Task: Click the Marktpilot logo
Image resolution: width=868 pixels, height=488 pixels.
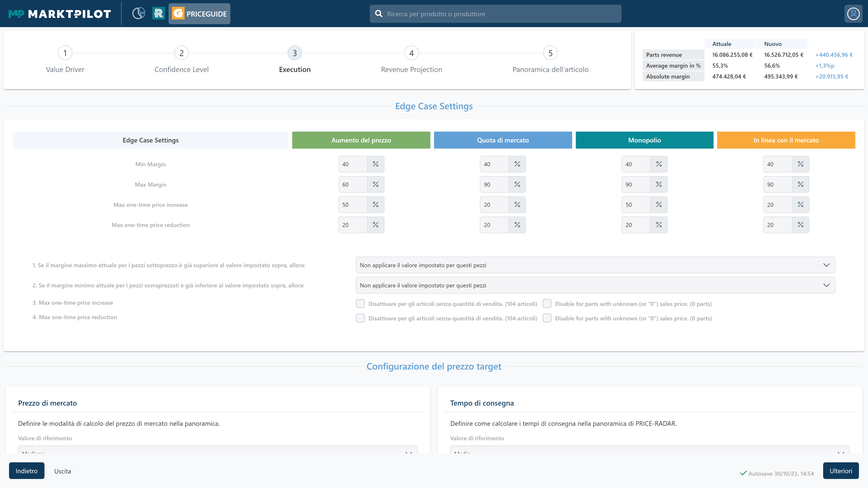Action: pos(60,14)
